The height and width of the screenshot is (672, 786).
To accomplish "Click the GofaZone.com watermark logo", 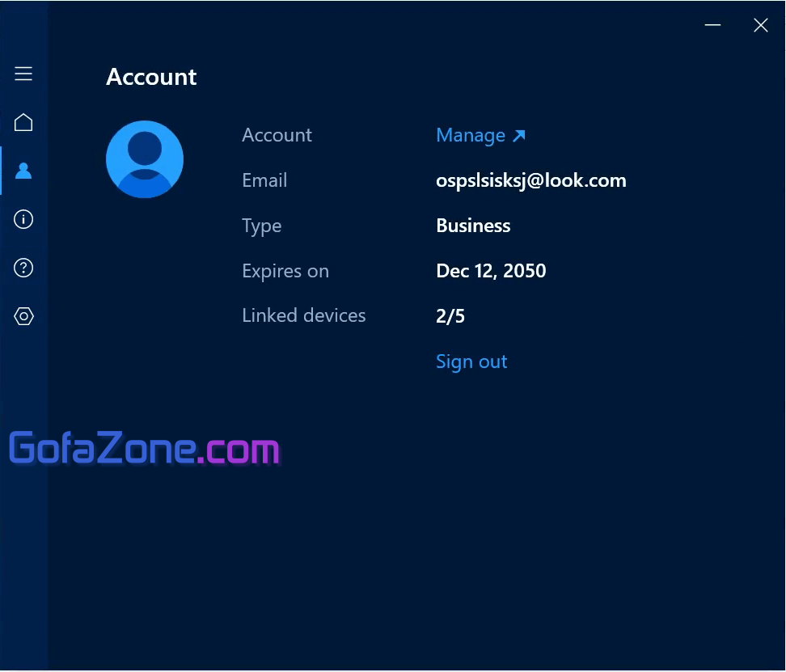I will click(144, 449).
